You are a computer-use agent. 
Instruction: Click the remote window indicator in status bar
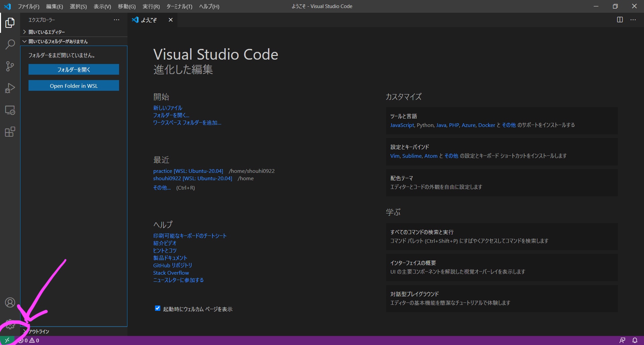(x=7, y=340)
